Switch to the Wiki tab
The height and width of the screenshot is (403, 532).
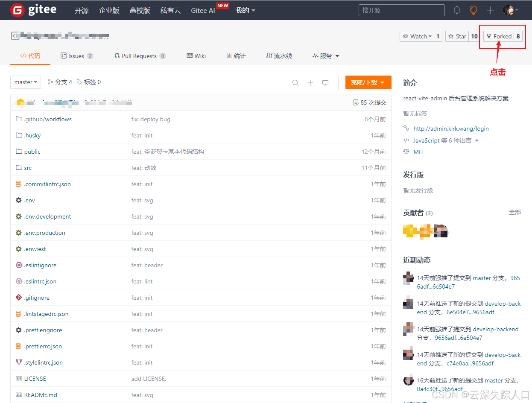[x=196, y=56]
